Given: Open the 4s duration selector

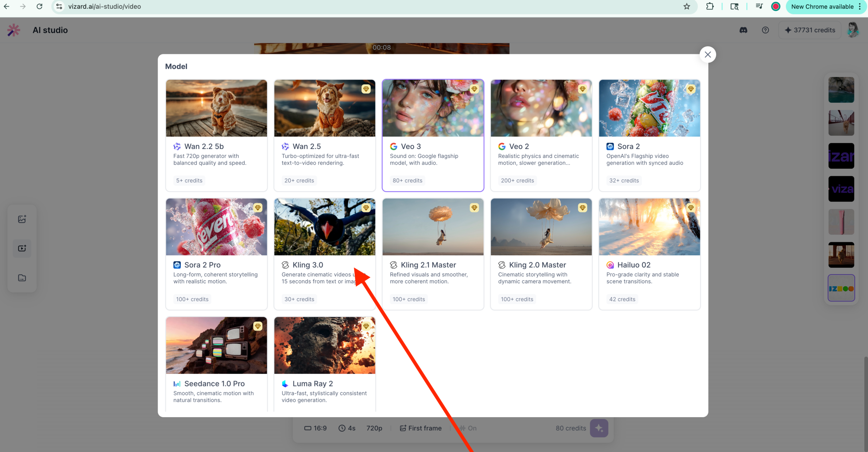Looking at the screenshot, I should point(347,428).
